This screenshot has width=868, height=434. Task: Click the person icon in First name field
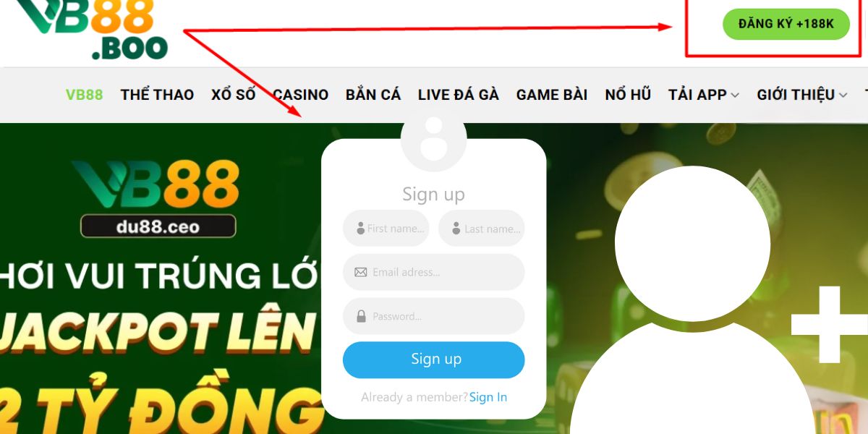(x=360, y=229)
